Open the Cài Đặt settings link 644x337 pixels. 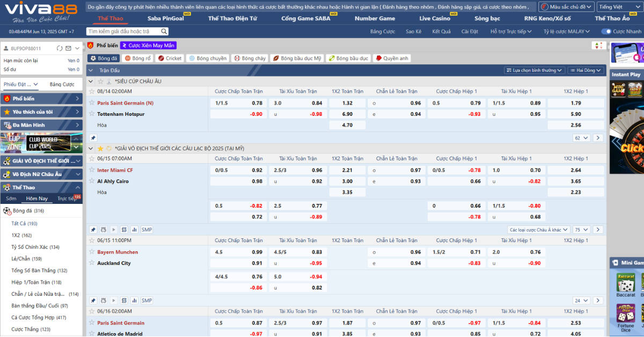coord(470,32)
